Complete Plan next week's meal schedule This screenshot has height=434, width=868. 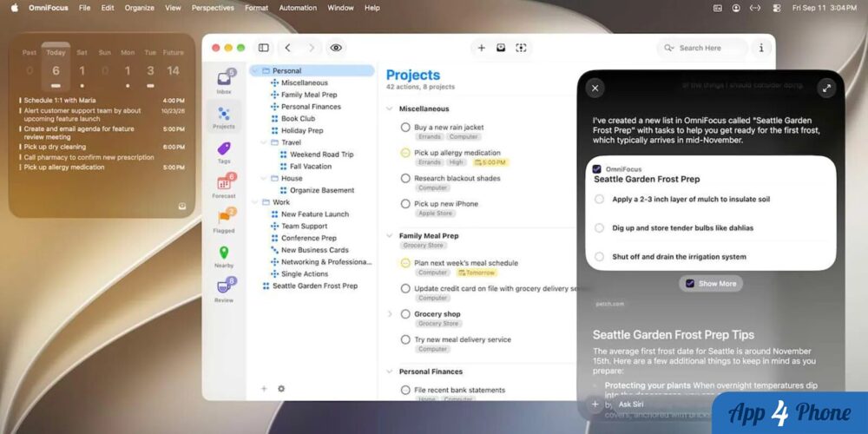(x=405, y=263)
